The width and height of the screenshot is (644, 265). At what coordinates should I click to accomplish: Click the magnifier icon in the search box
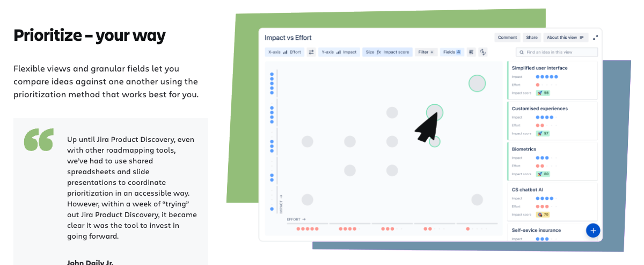point(521,52)
